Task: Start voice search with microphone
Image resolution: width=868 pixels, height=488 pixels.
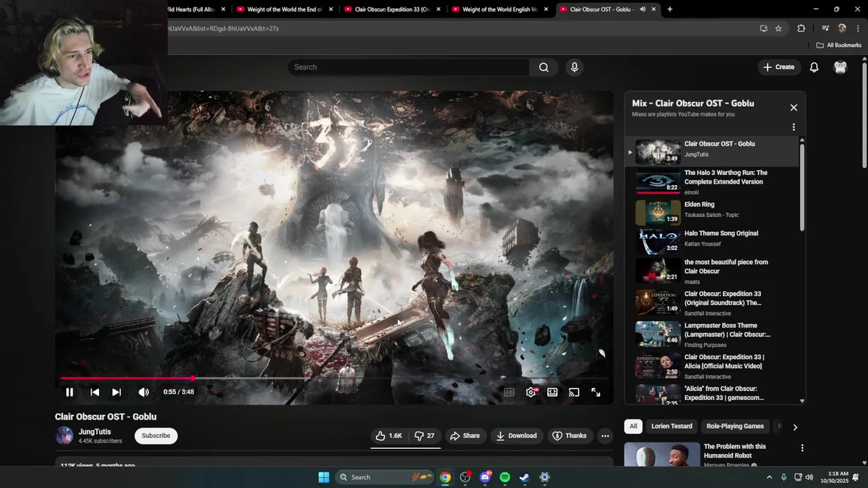Action: (574, 67)
